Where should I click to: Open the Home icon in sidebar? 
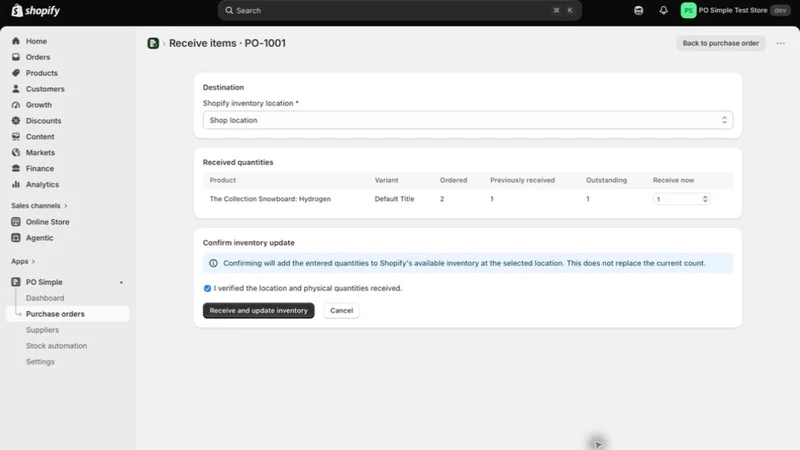(16, 41)
